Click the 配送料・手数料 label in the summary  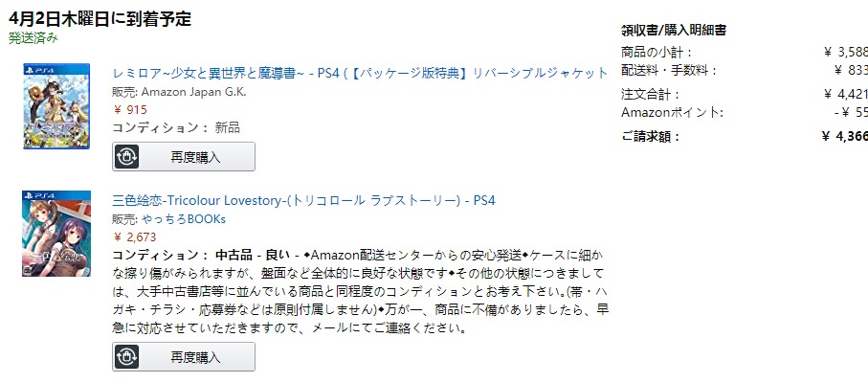coord(669,70)
